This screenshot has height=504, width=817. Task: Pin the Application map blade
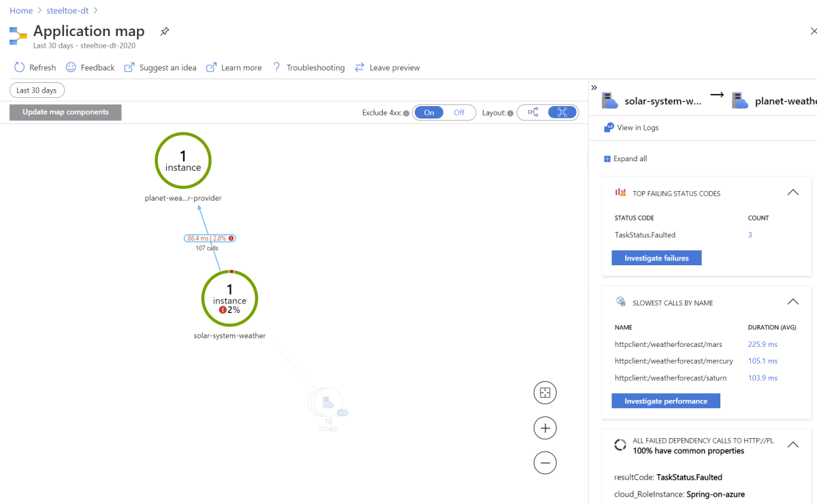[164, 31]
